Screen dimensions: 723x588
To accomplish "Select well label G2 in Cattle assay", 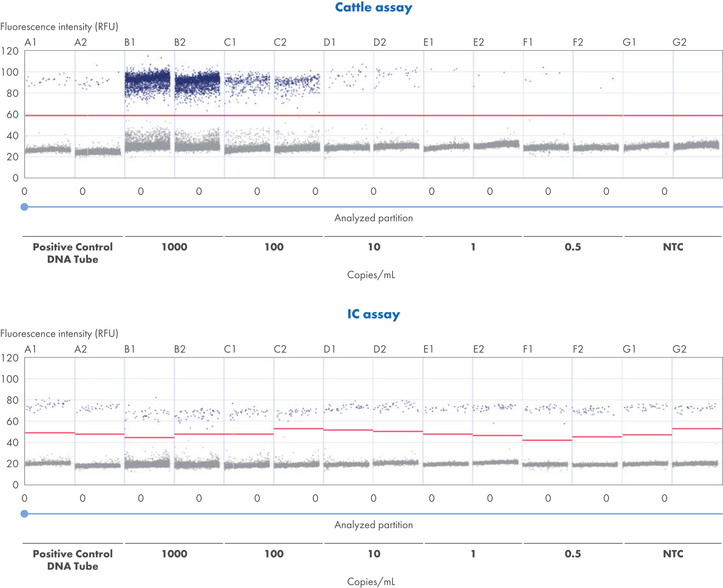I will [679, 42].
